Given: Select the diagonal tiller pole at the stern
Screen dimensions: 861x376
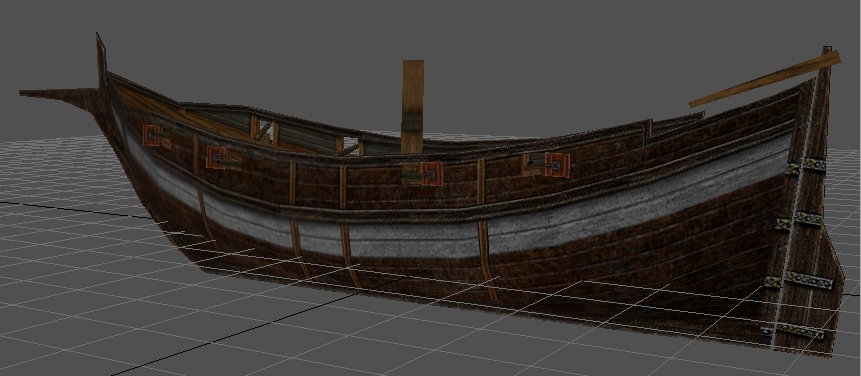Looking at the screenshot, I should coord(764,79).
